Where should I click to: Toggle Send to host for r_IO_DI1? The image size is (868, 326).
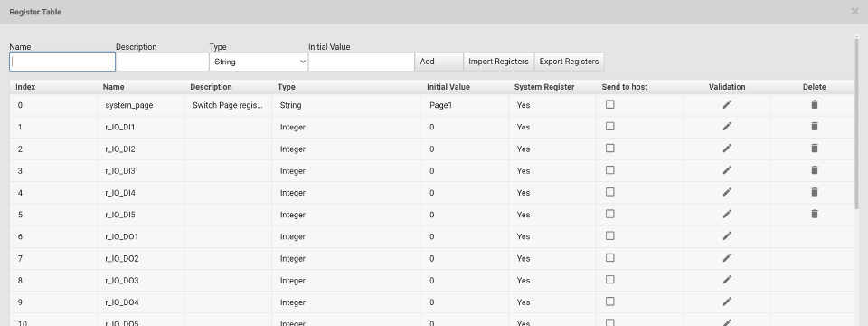[610, 127]
